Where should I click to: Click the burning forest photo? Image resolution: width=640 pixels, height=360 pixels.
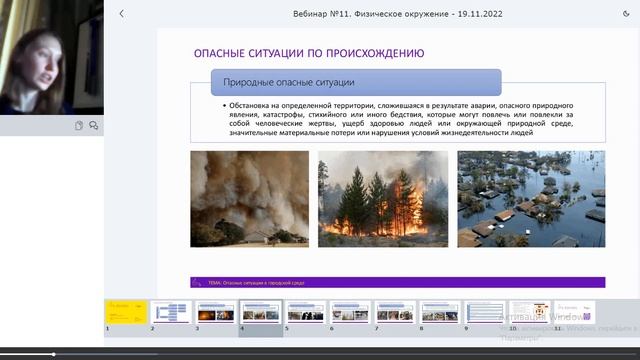point(383,199)
